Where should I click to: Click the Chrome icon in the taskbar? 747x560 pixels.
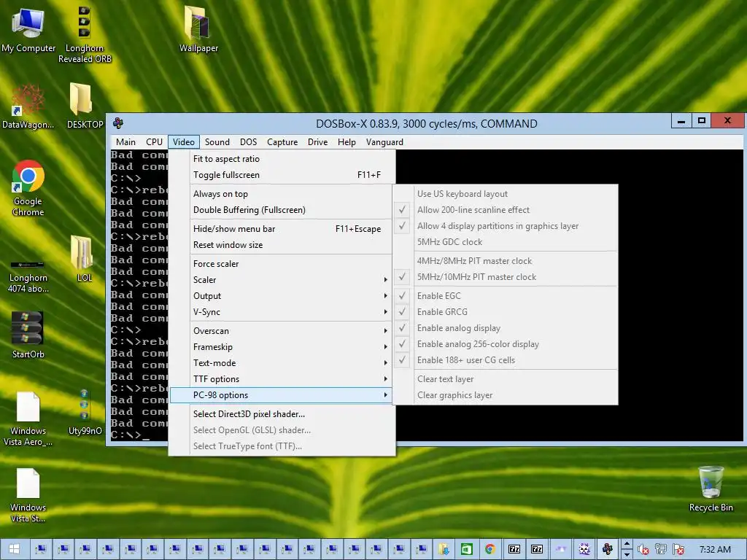pos(489,549)
